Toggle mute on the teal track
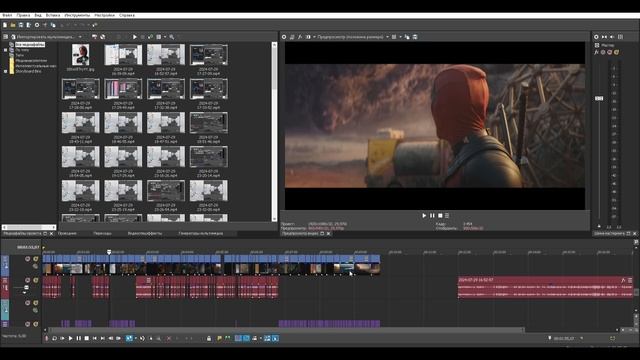 click(x=27, y=303)
